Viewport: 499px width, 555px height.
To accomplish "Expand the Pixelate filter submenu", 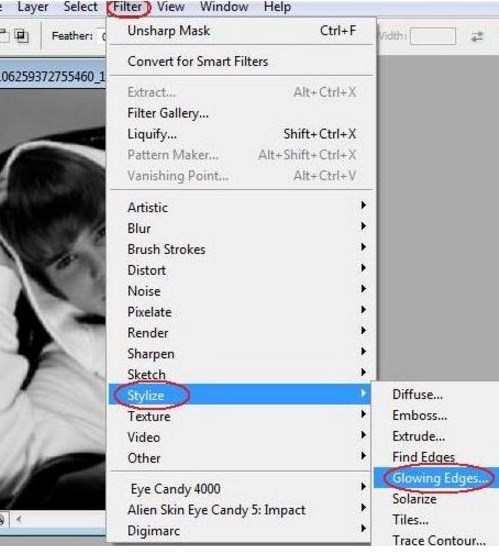I will click(241, 312).
